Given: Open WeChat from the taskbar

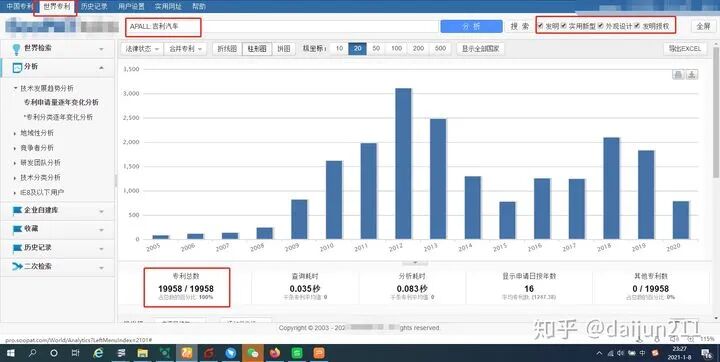Looking at the screenshot, I should pos(253,353).
